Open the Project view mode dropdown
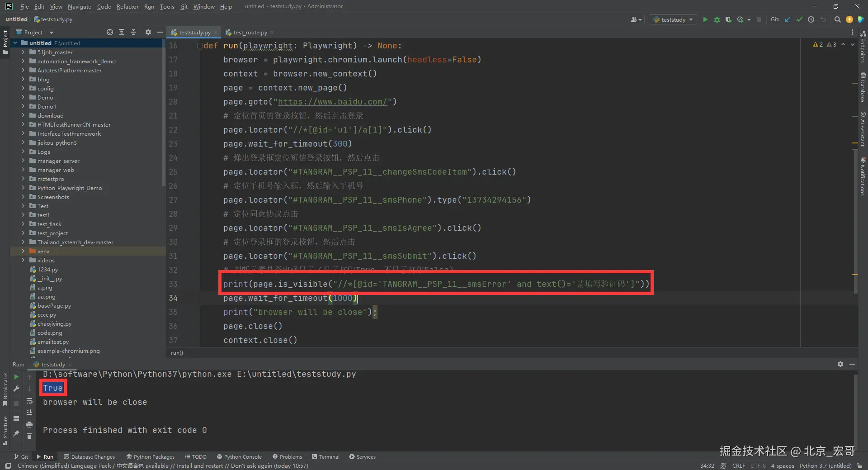Screen dimensions: 868x470 (x=51, y=33)
